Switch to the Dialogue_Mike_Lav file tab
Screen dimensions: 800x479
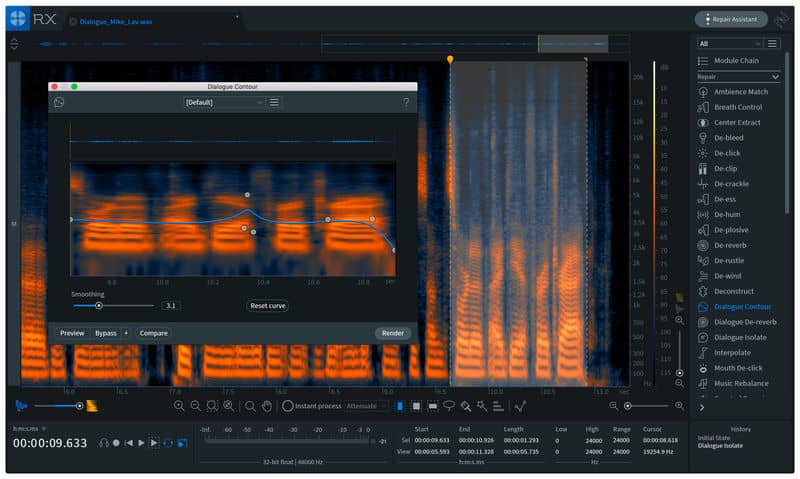tap(116, 22)
